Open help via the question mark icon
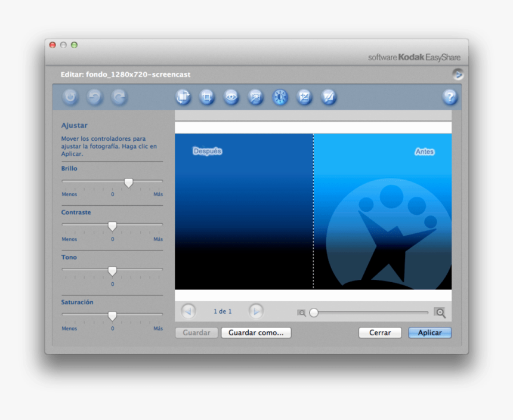 (450, 97)
